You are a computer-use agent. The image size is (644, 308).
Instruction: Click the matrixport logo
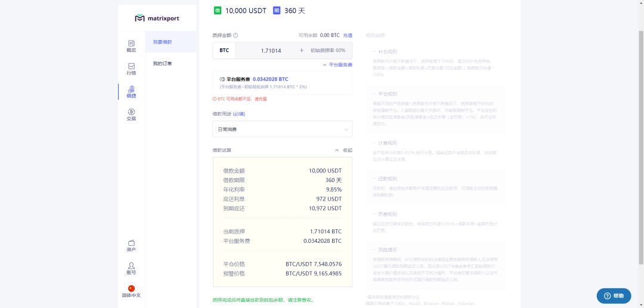157,18
